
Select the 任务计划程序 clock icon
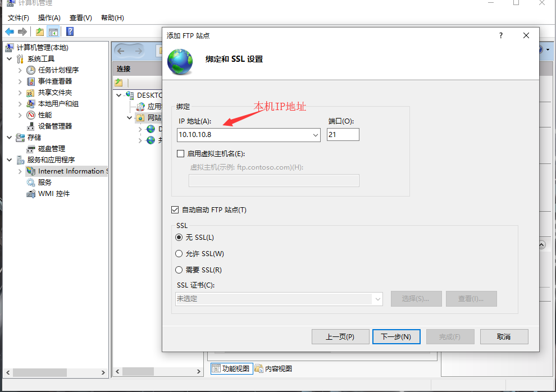31,70
